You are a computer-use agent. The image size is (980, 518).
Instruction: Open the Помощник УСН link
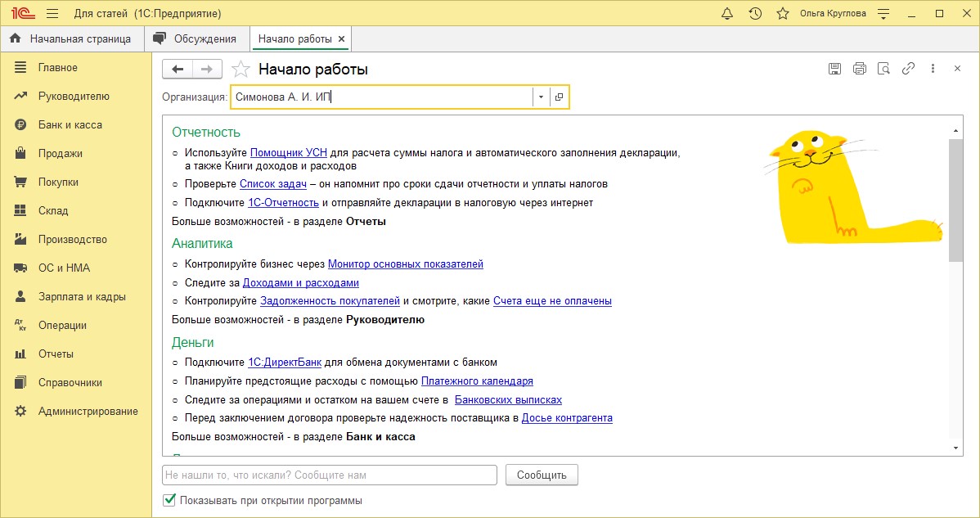click(289, 152)
